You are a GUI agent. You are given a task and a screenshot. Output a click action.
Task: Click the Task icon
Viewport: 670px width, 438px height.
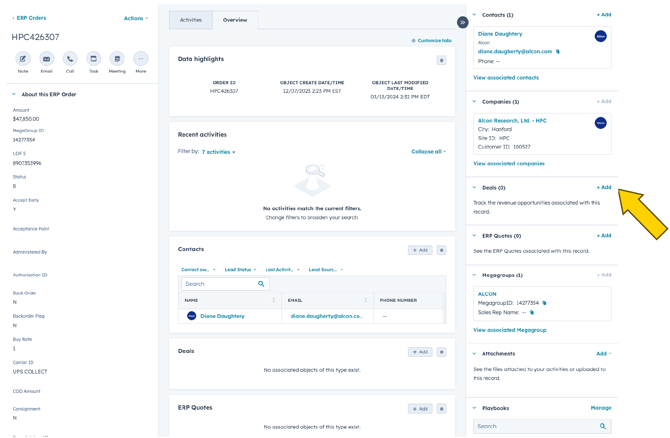click(x=93, y=59)
